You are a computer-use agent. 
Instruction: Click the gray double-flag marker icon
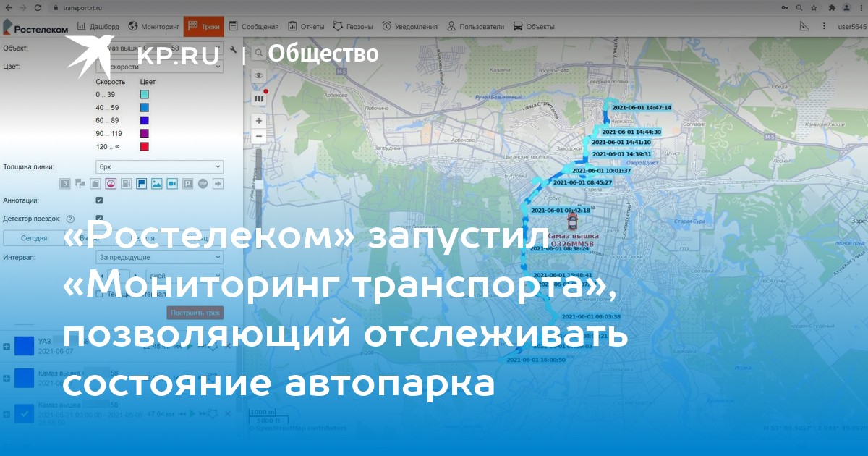tap(80, 184)
